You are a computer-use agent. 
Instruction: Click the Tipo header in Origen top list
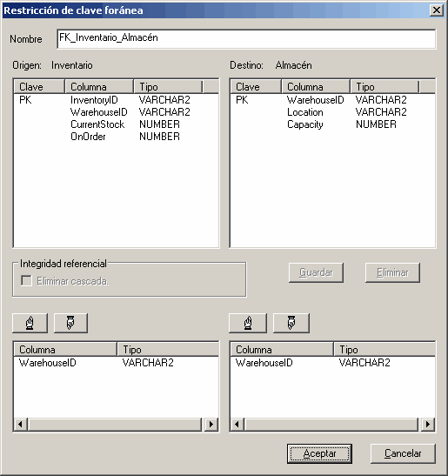click(168, 87)
